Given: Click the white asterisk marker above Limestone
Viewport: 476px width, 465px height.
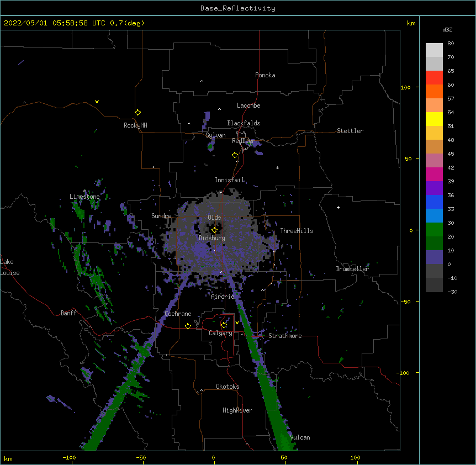Looking at the screenshot, I should tap(84, 191).
